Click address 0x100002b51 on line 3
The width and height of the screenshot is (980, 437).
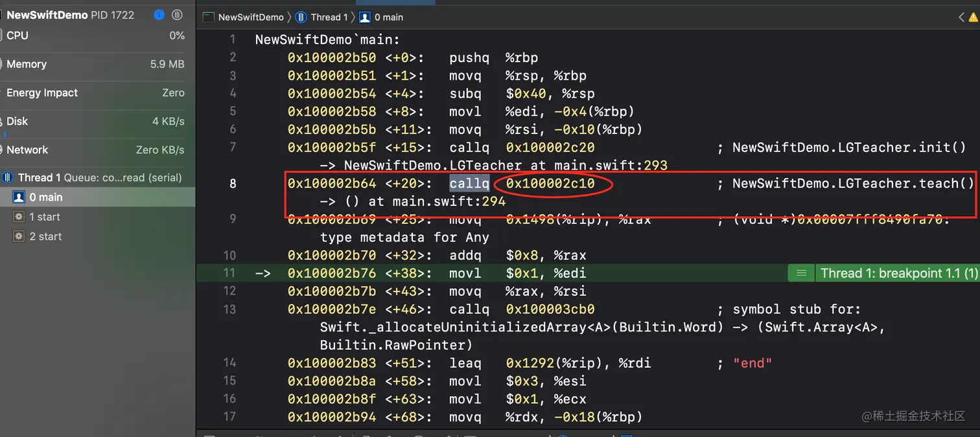click(x=332, y=76)
